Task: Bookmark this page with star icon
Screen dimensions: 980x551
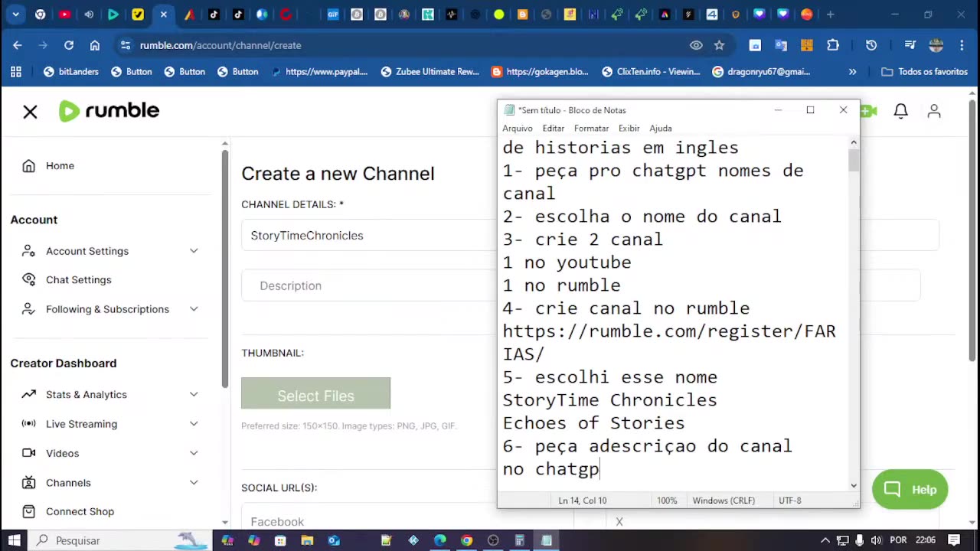Action: [719, 45]
